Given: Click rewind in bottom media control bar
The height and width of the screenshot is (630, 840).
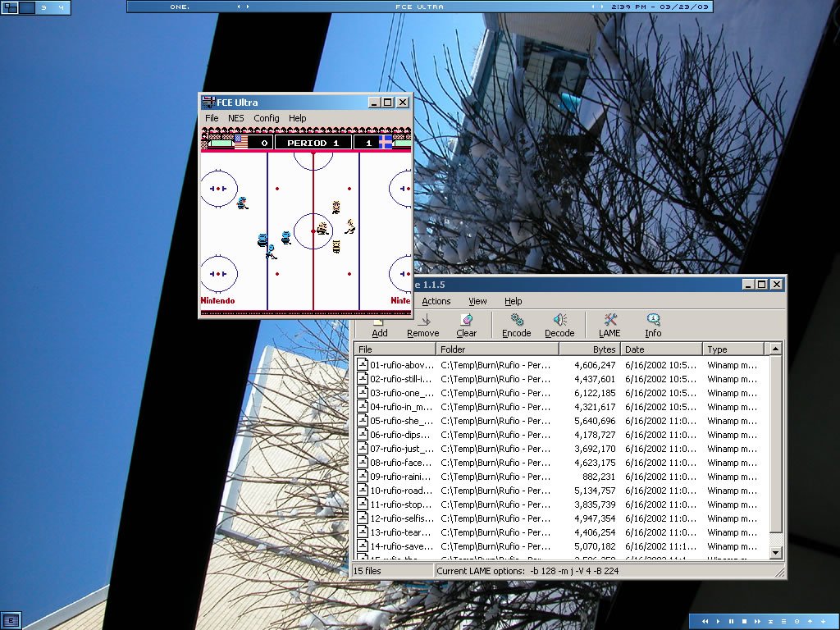Looking at the screenshot, I should pyautogui.click(x=705, y=622).
